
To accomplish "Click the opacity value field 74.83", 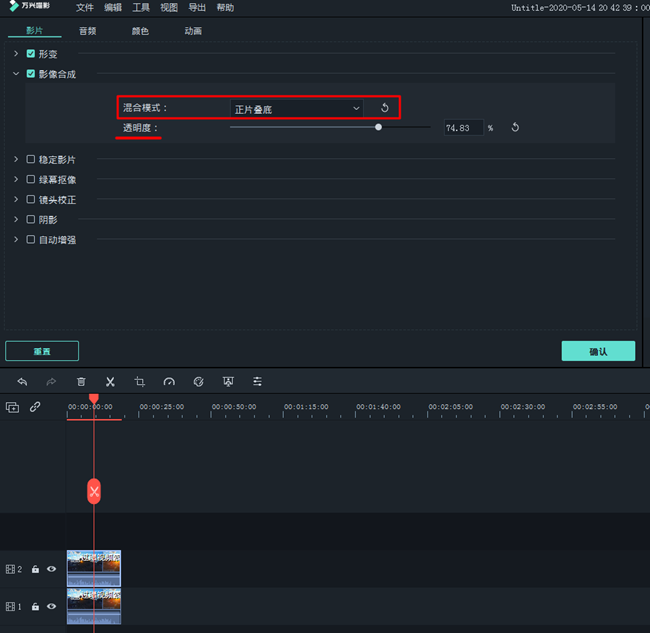I will (463, 128).
